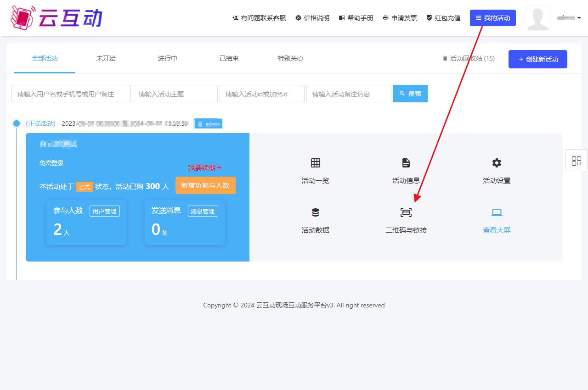Image resolution: width=588 pixels, height=390 pixels.
Task: Click the 活动信息 document icon
Action: [x=406, y=163]
